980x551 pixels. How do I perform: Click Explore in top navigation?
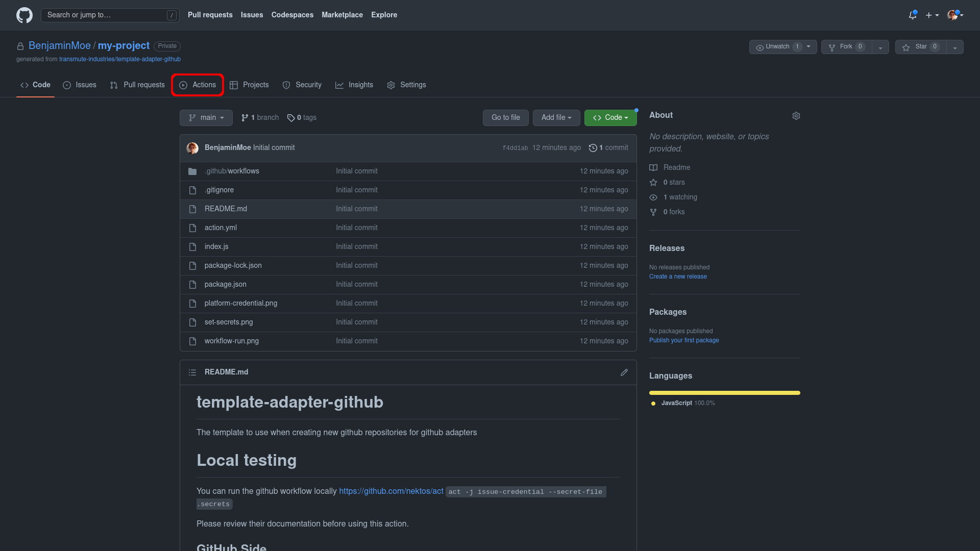384,15
